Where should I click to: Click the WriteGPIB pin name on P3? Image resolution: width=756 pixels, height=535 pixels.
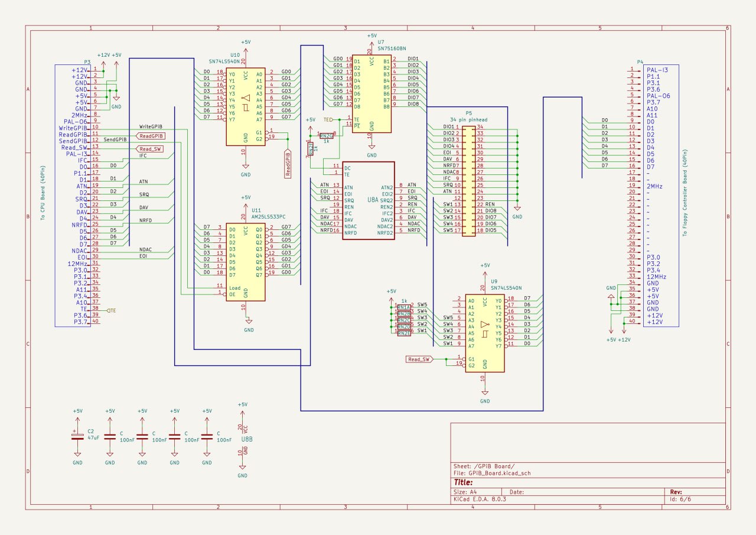click(x=73, y=128)
